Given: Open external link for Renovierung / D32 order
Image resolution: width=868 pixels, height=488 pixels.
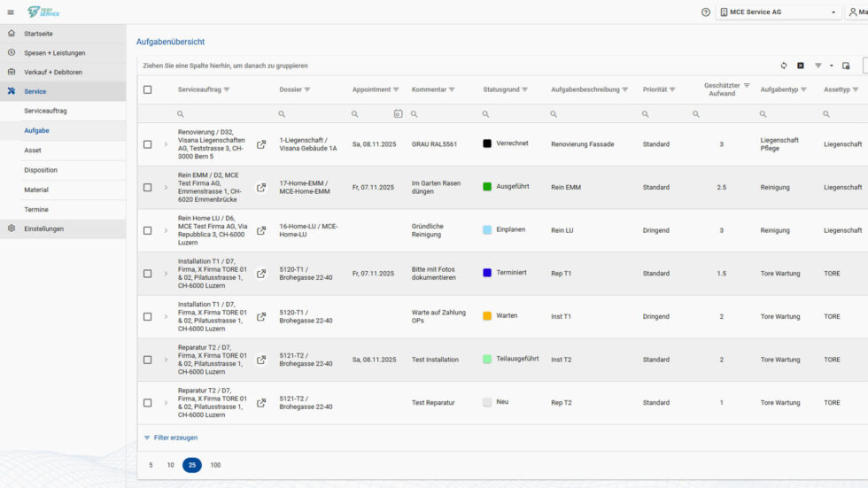Looking at the screenshot, I should coord(261,144).
